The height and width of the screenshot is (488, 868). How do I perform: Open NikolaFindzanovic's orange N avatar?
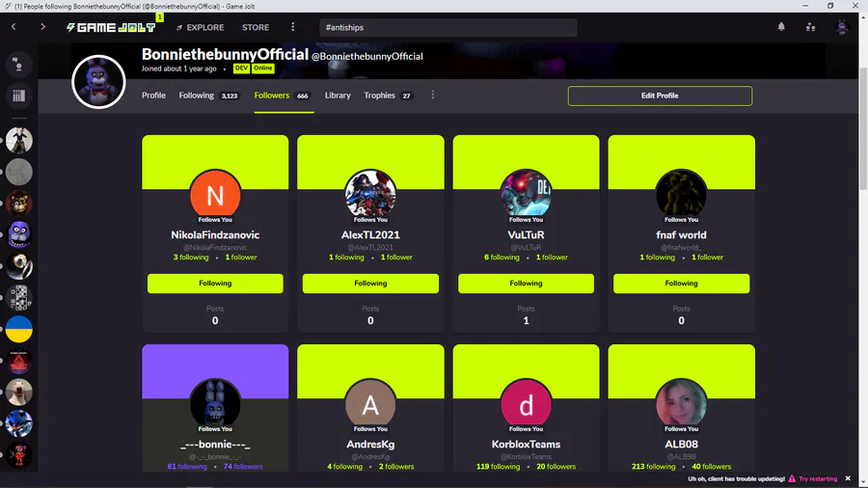[215, 195]
